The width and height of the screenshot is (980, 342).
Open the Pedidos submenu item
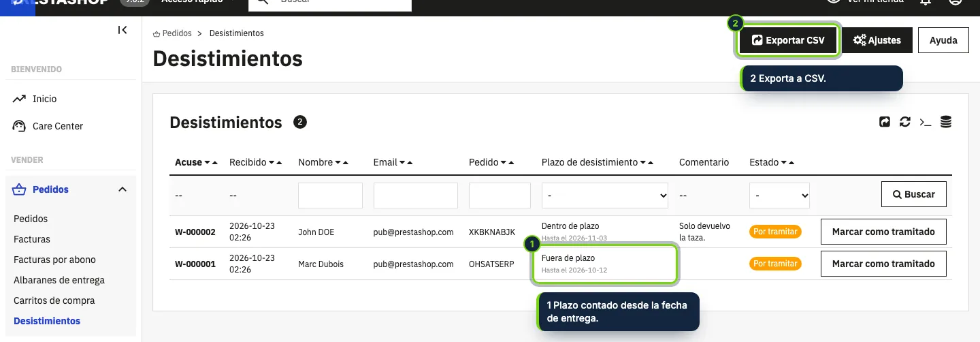pos(31,219)
